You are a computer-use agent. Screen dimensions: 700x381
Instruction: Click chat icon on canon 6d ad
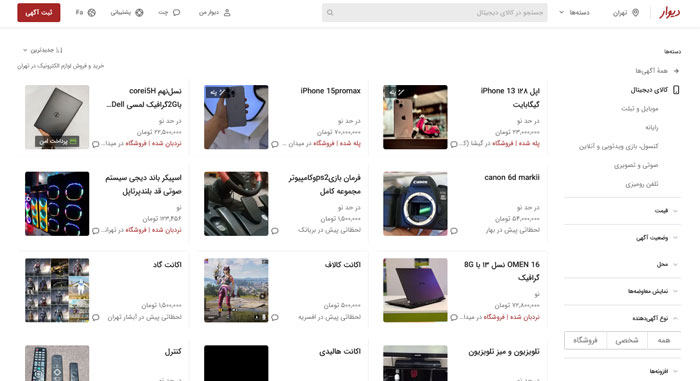454,231
